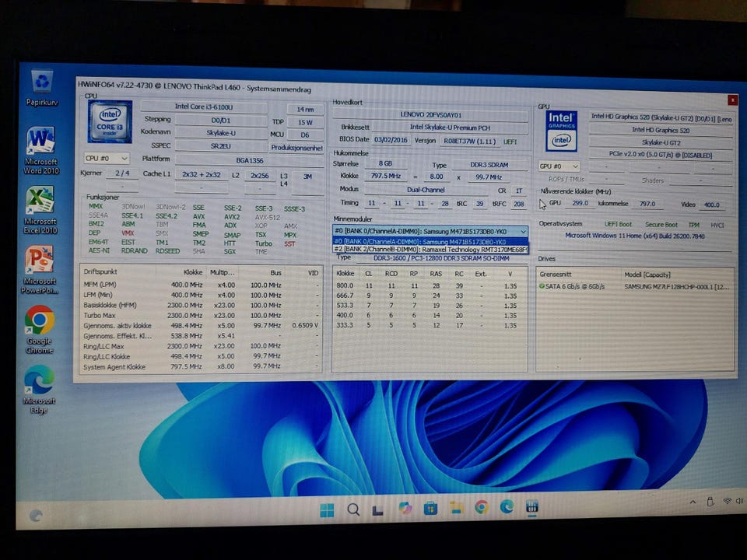Image resolution: width=747 pixels, height=560 pixels.
Task: Click the 8 GB memory size value
Action: (385, 163)
